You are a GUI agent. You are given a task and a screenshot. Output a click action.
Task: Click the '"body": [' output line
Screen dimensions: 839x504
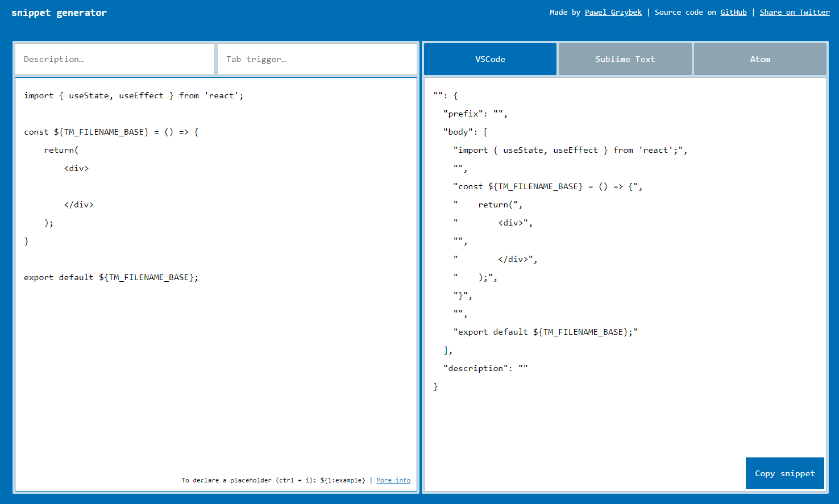(466, 132)
